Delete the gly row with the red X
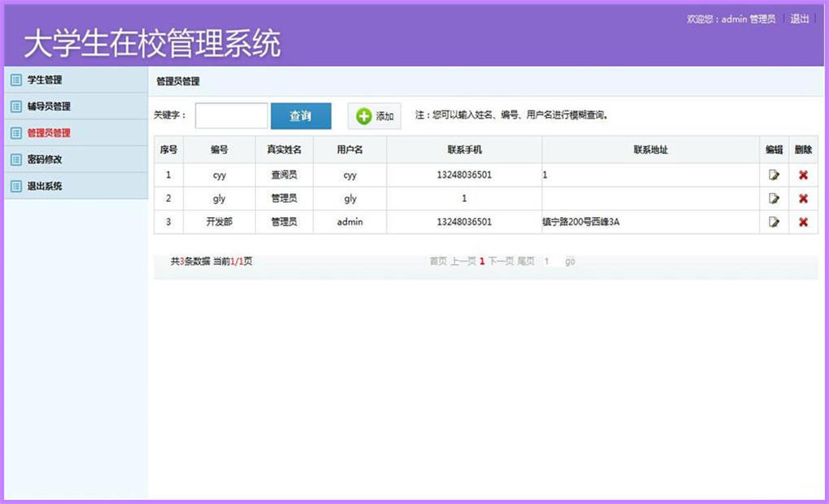The image size is (829, 504). tap(803, 198)
